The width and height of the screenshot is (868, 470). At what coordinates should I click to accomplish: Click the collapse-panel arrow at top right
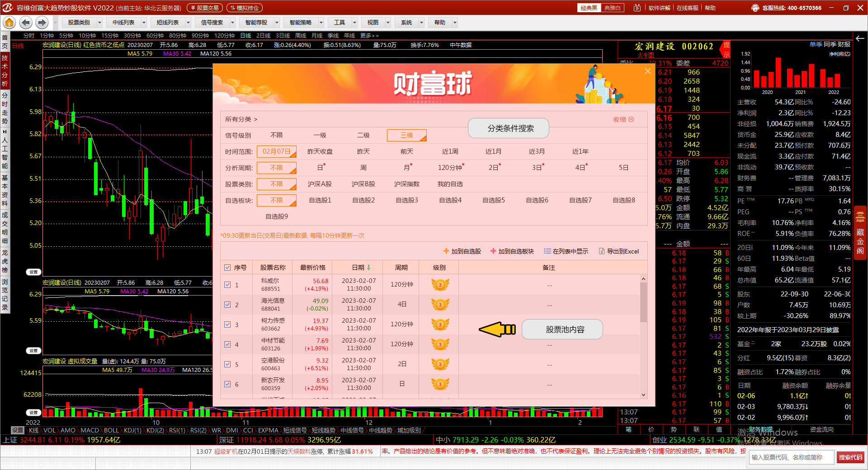[x=860, y=38]
